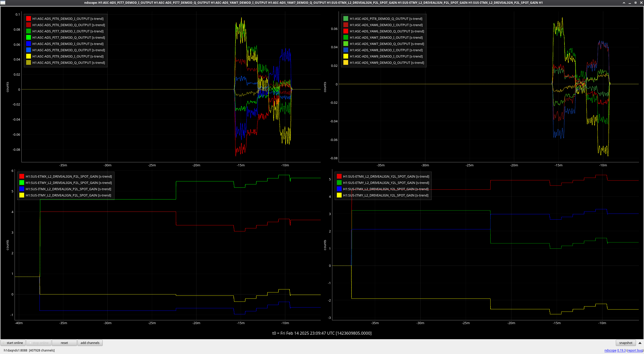Click dark red swatch for PIT6_DEMOD_Q_OUTPUT
The image size is (644, 354).
(28, 25)
